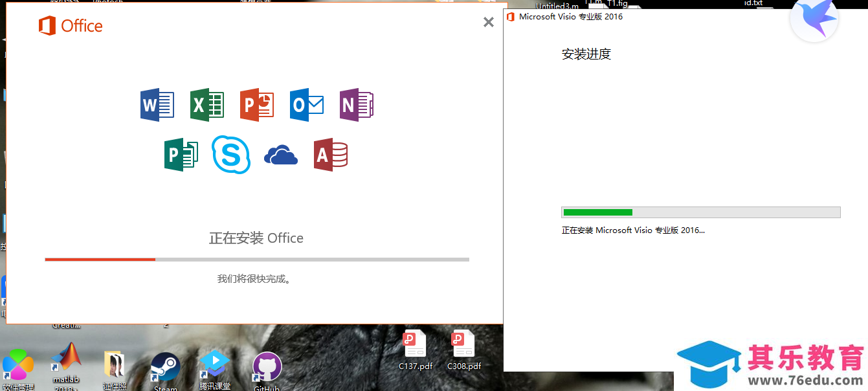
Task: Open the GitHub desktop shortcut
Action: click(x=267, y=372)
